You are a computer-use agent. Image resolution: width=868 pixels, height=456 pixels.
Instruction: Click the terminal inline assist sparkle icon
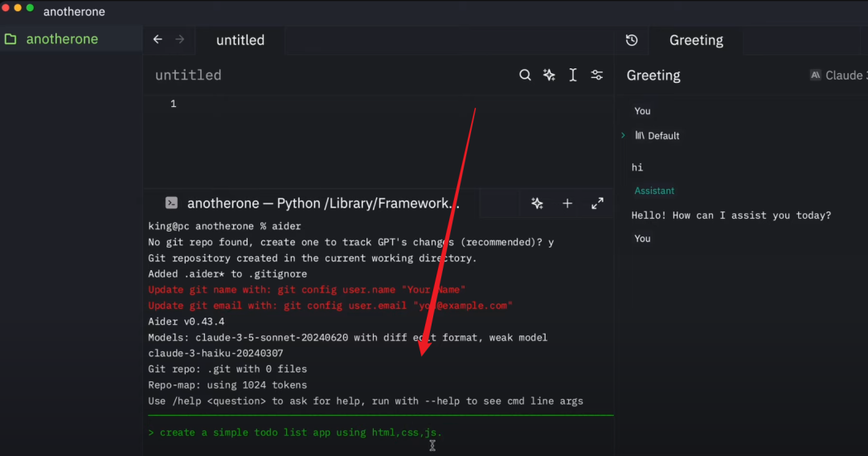(x=537, y=203)
